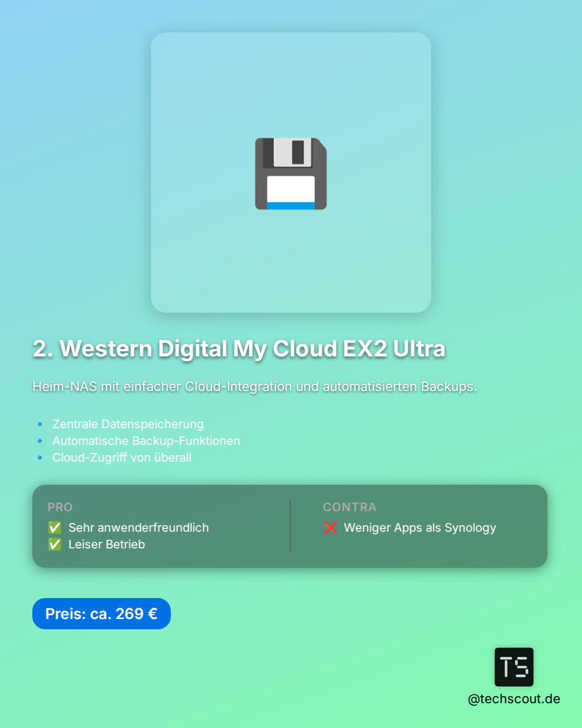Click the CONTRA heading
Viewport: 582px width, 728px height.
click(x=350, y=507)
